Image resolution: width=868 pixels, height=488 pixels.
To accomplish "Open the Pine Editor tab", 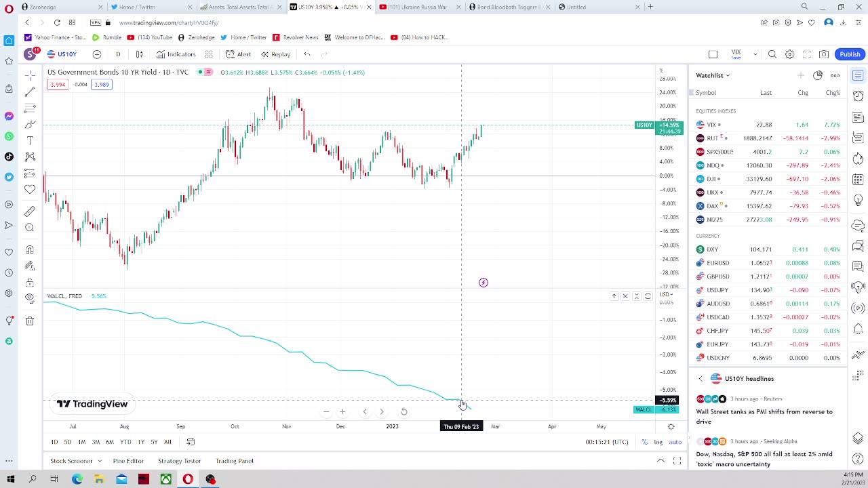I will [x=128, y=461].
